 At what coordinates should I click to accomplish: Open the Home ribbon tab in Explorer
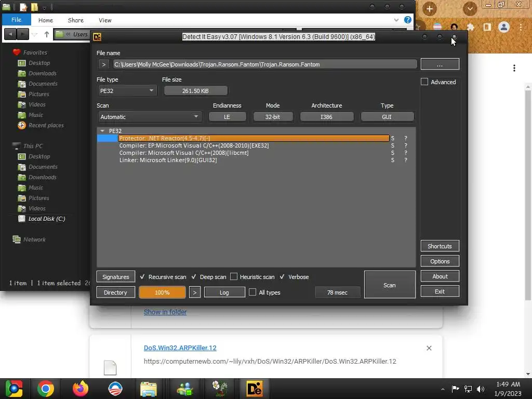[46, 20]
